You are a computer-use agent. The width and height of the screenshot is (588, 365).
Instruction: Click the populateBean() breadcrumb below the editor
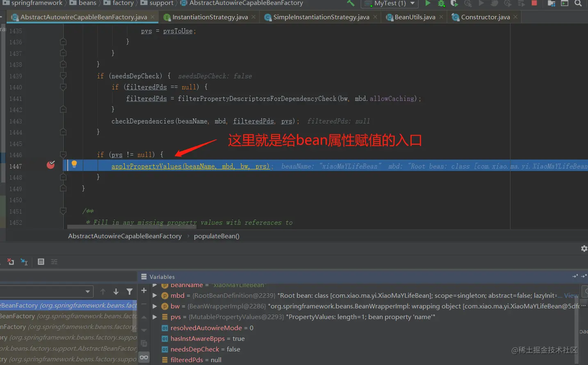[x=217, y=236]
